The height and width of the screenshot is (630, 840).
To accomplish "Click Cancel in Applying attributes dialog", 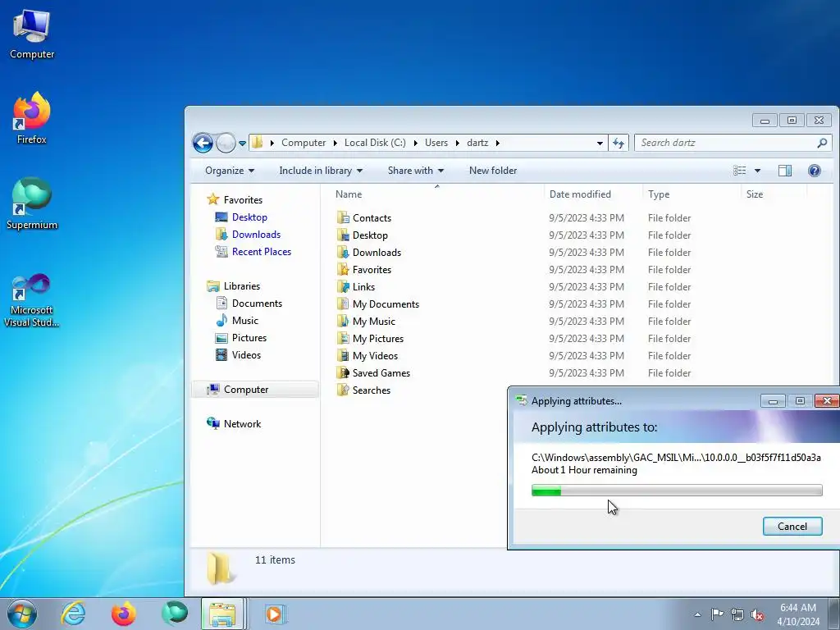I will [x=792, y=526].
